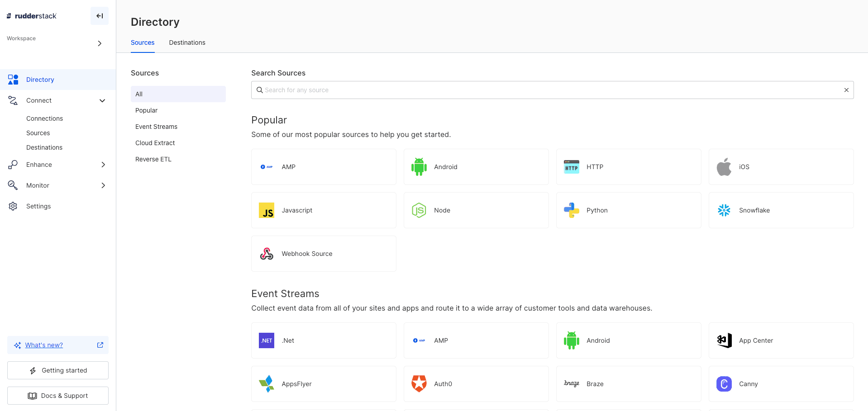Open the Directory panel icon in sidebar

pyautogui.click(x=13, y=79)
